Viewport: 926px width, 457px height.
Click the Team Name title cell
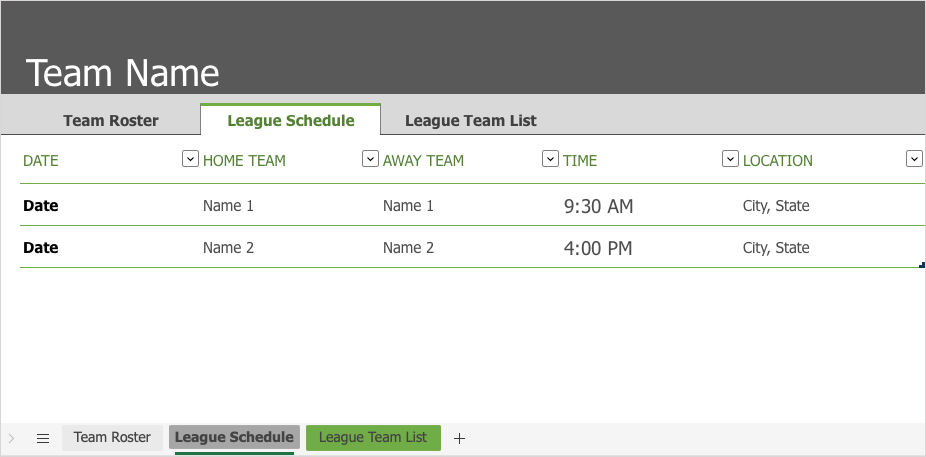pyautogui.click(x=122, y=73)
